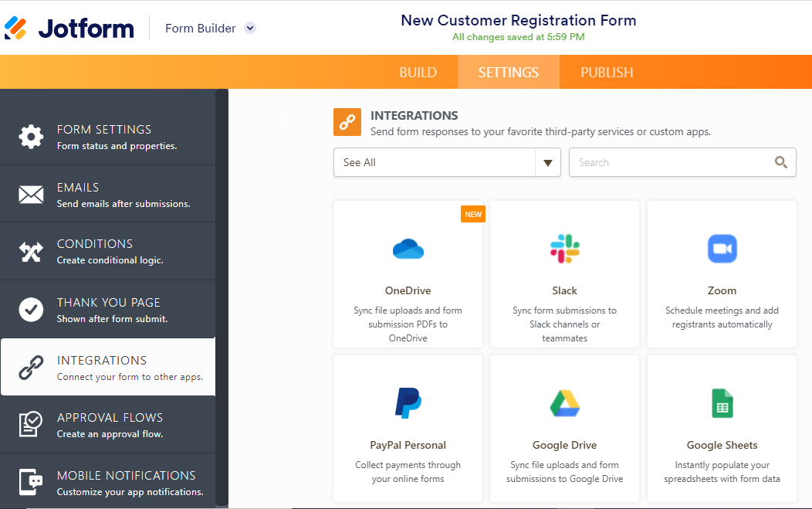Viewport: 812px width, 509px height.
Task: Click the NEW badge on OneDrive card
Action: 473,214
